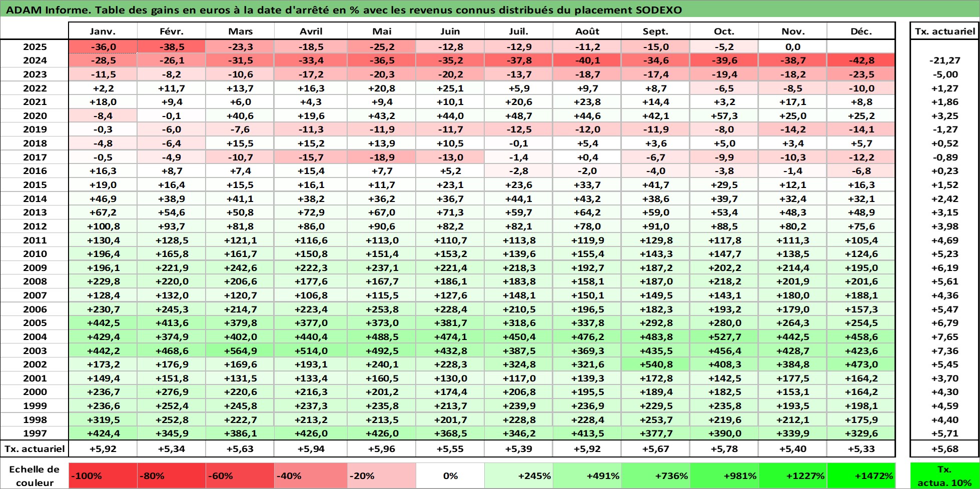Screen dimensions: 980x489
Task: Click the 2020 row label
Action: point(35,115)
